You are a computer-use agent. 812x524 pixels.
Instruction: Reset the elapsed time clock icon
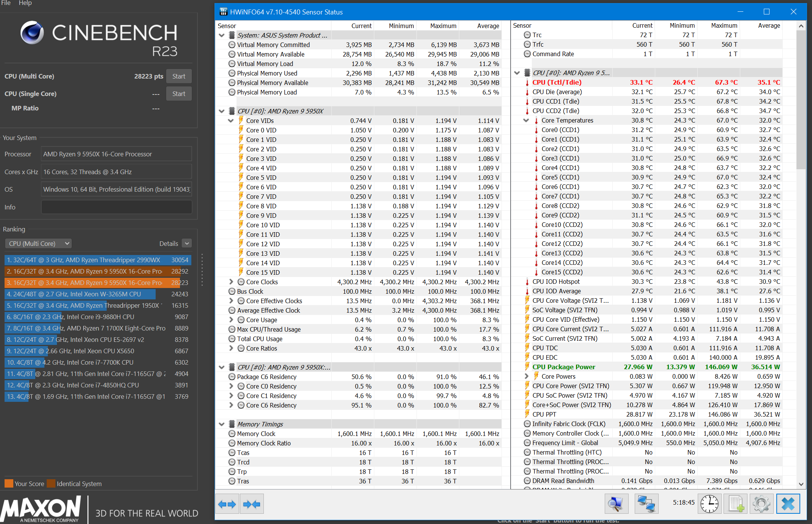(x=709, y=504)
